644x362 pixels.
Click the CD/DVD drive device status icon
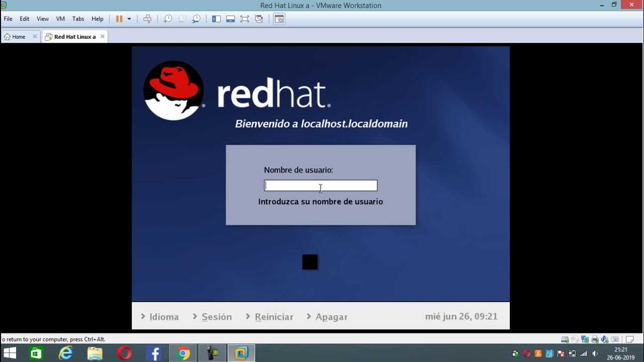pos(575,339)
